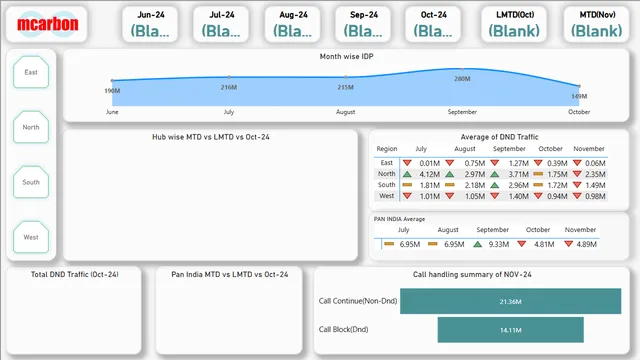
Task: Click the mcarbon logo
Action: point(47,24)
